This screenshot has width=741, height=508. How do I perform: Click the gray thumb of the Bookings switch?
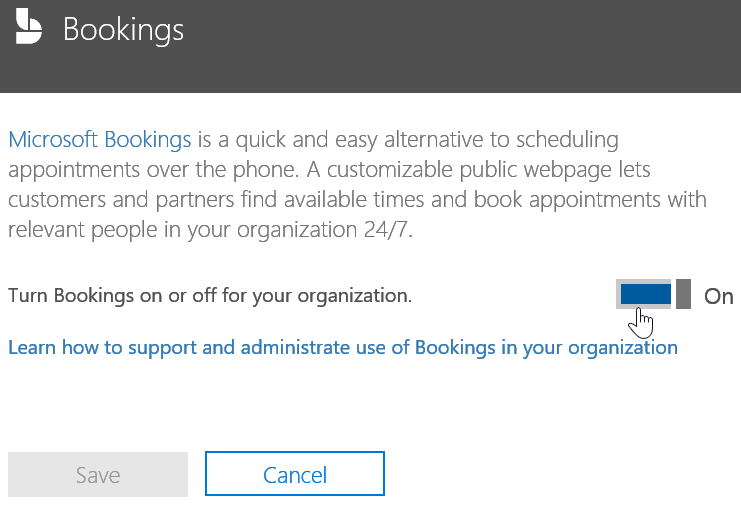(x=684, y=294)
